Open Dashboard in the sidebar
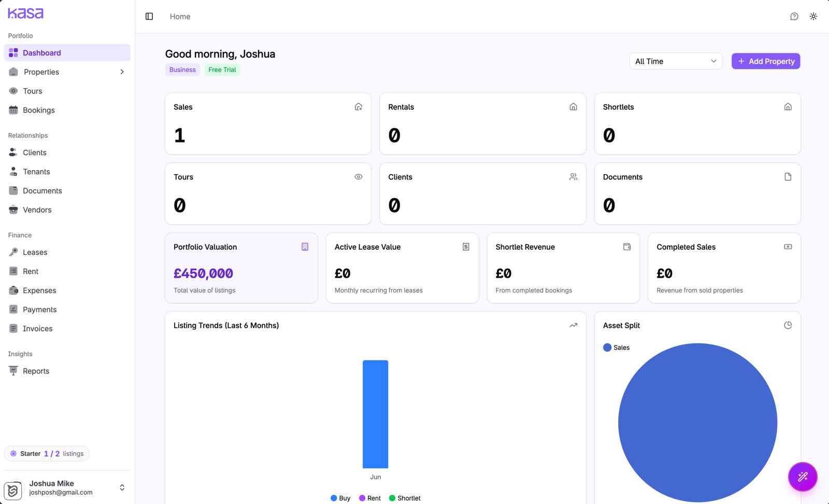Image resolution: width=829 pixels, height=504 pixels. coord(67,53)
